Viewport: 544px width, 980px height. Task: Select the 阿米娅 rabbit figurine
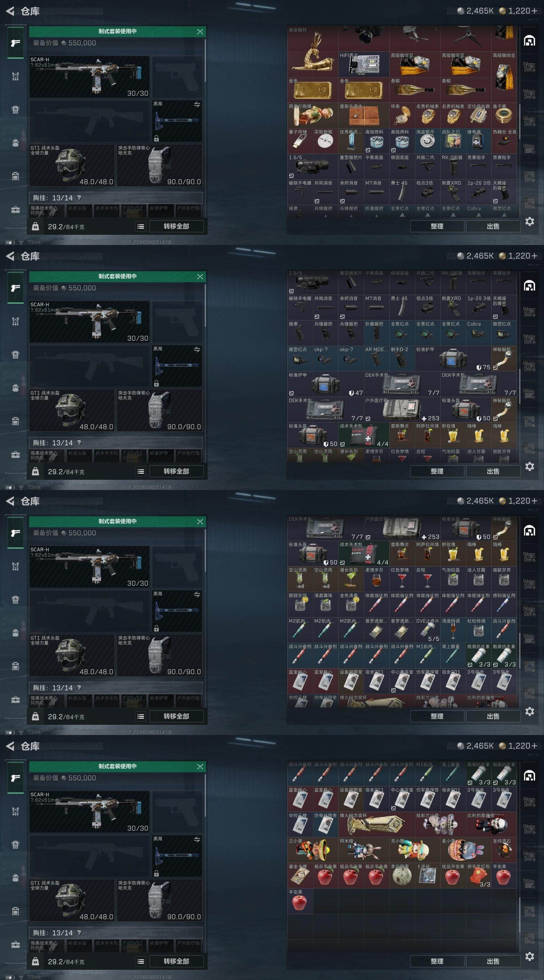pyautogui.click(x=363, y=850)
